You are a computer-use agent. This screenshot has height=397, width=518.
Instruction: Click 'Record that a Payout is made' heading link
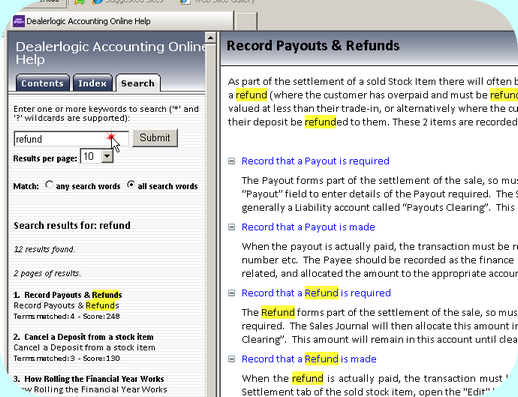click(308, 227)
